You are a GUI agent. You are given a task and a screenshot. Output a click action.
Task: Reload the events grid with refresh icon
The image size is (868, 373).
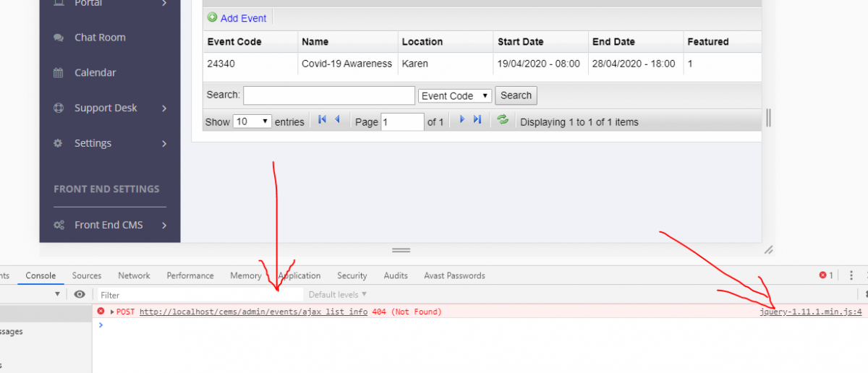click(503, 120)
